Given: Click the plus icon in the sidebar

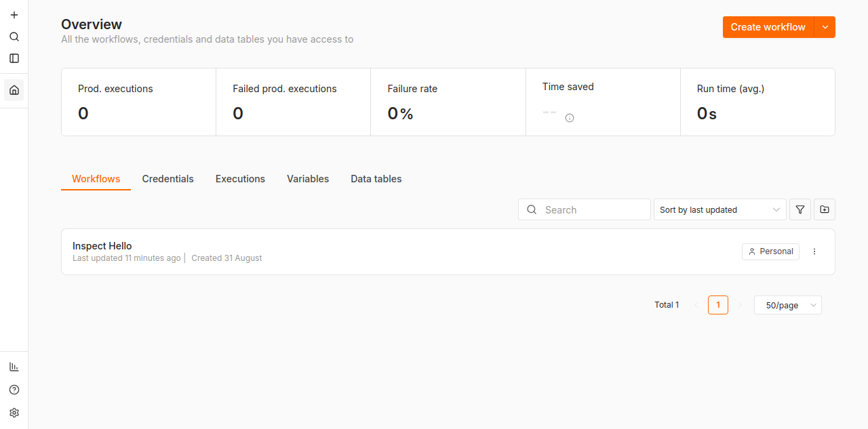Looking at the screenshot, I should coord(14,15).
